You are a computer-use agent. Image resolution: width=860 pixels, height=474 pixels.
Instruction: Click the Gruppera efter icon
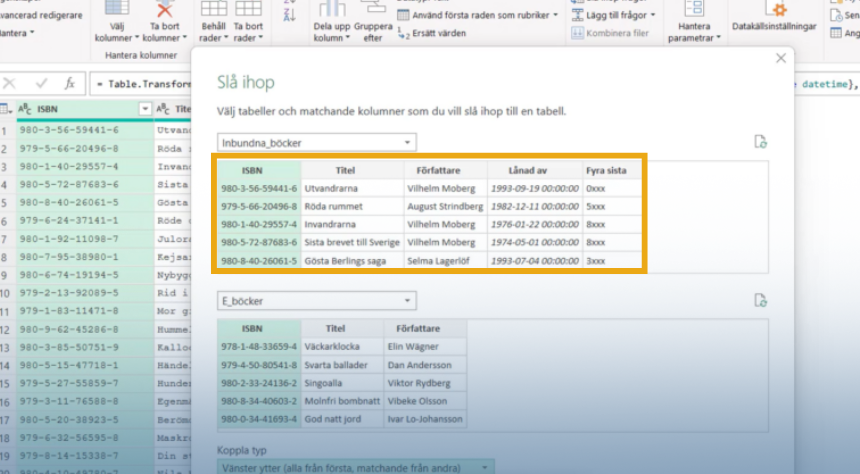[373, 10]
